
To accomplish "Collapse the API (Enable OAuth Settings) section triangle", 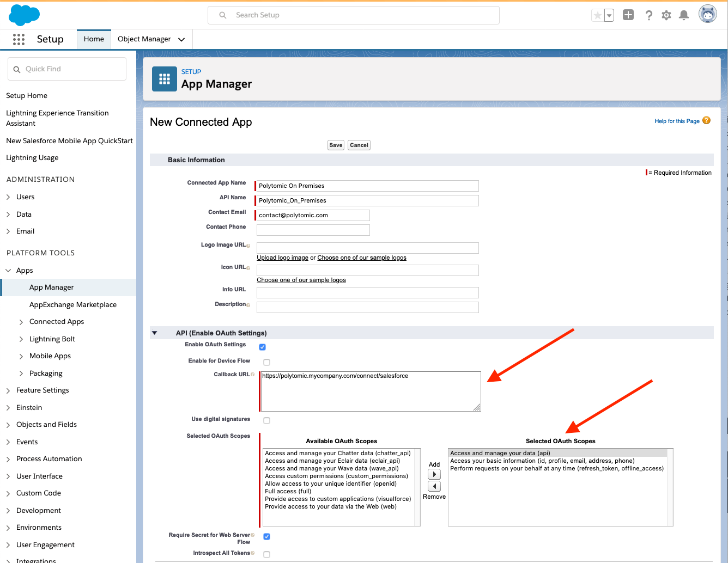I will (155, 333).
